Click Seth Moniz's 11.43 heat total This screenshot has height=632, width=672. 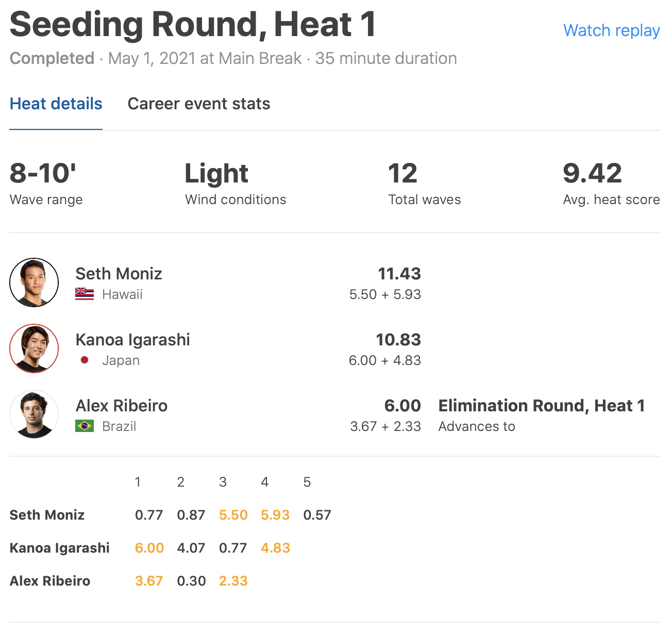click(399, 274)
